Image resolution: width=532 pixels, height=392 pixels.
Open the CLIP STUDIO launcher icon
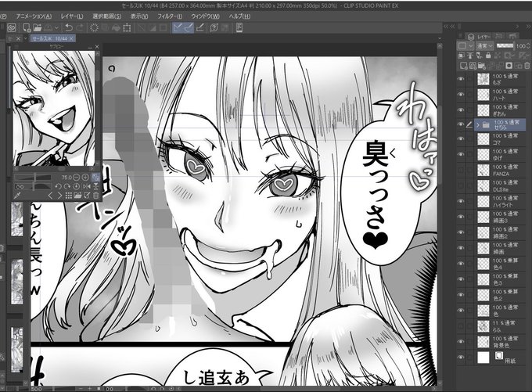[12, 28]
